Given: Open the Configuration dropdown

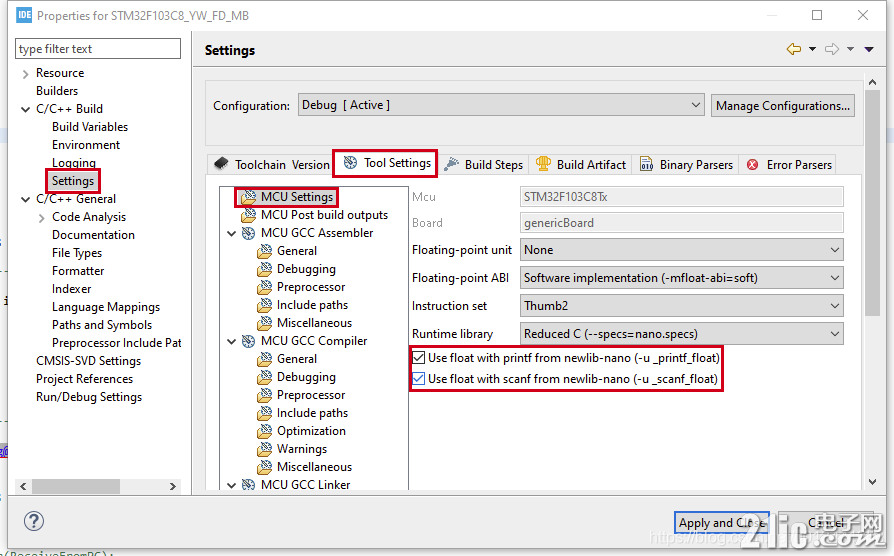Looking at the screenshot, I should 501,105.
